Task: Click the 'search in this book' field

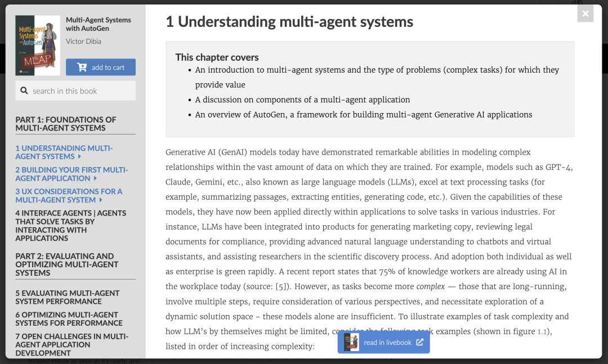Action: [75, 91]
